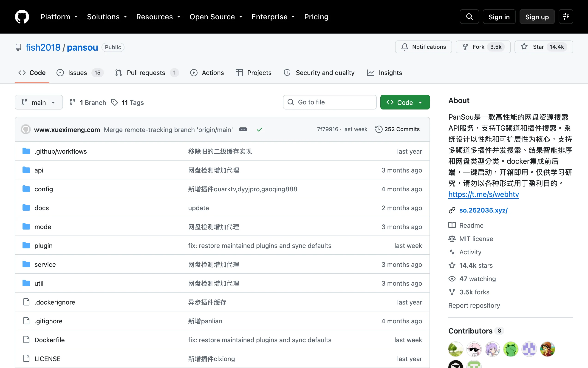Switch to the Insights tab
The image size is (588, 368).
coord(384,72)
